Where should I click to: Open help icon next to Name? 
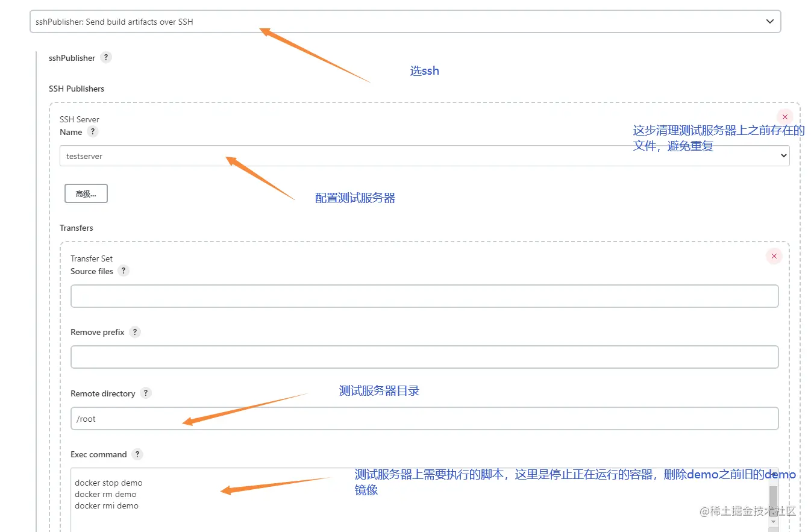tap(93, 131)
